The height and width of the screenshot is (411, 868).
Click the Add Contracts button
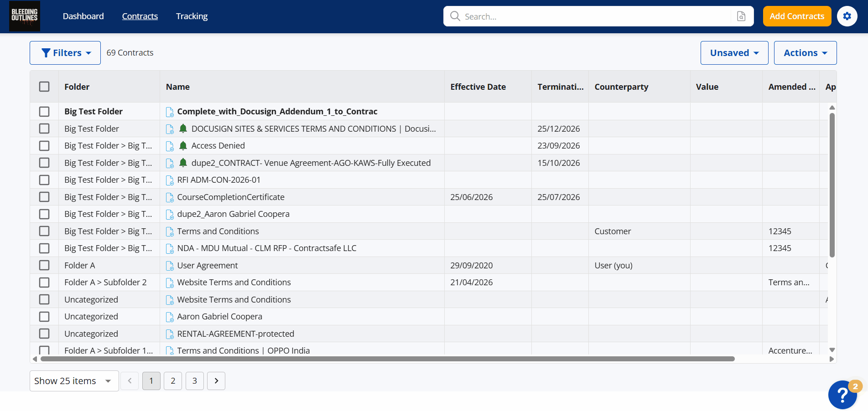(x=797, y=16)
